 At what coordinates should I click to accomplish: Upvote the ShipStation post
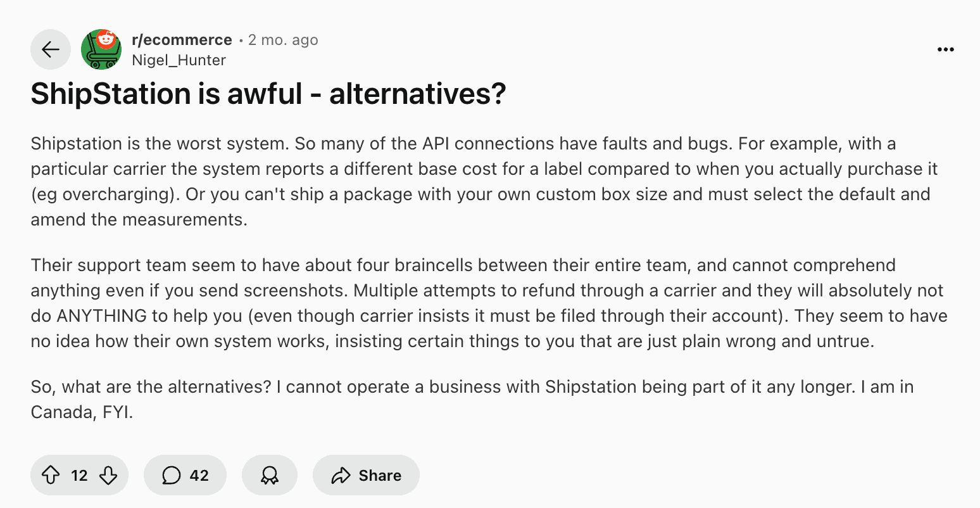(51, 475)
